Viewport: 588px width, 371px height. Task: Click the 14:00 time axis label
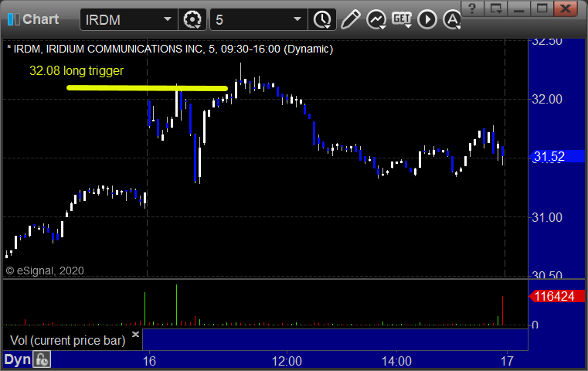[x=396, y=361]
